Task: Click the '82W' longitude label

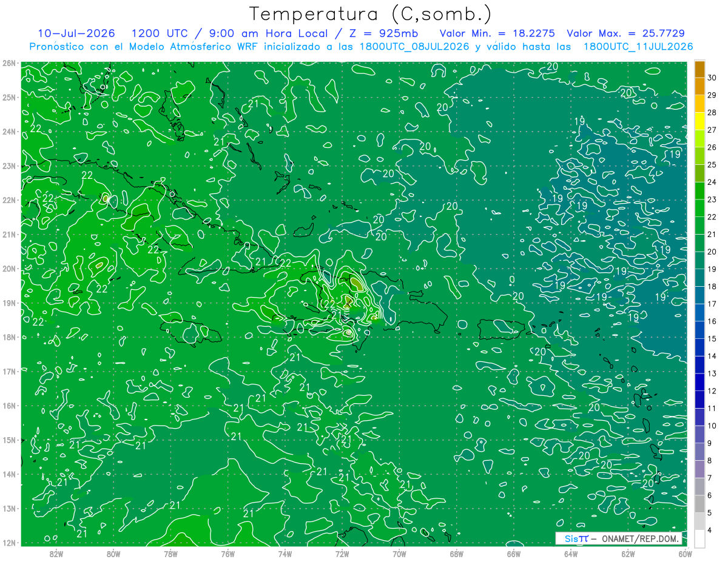Action: pos(56,554)
